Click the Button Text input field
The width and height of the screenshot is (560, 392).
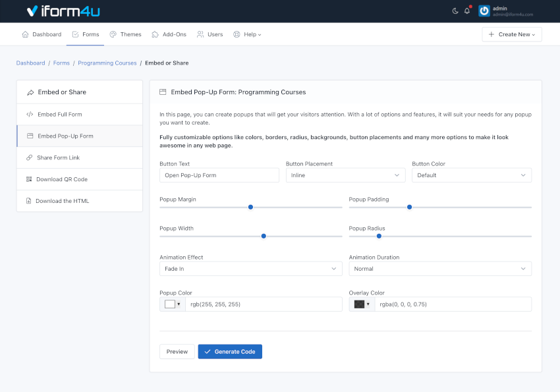click(x=219, y=175)
